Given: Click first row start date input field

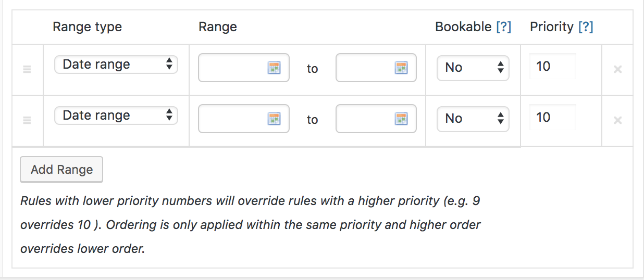Looking at the screenshot, I should [233, 68].
